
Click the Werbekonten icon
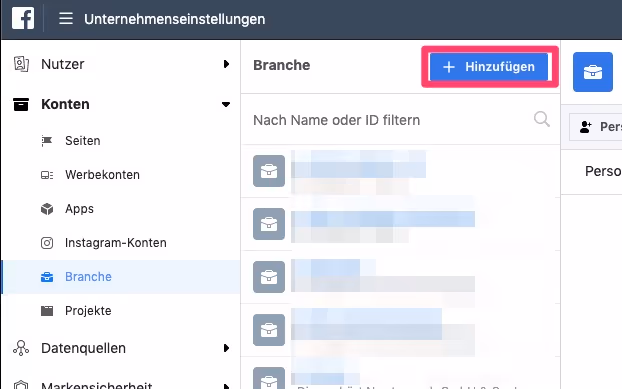(x=47, y=175)
